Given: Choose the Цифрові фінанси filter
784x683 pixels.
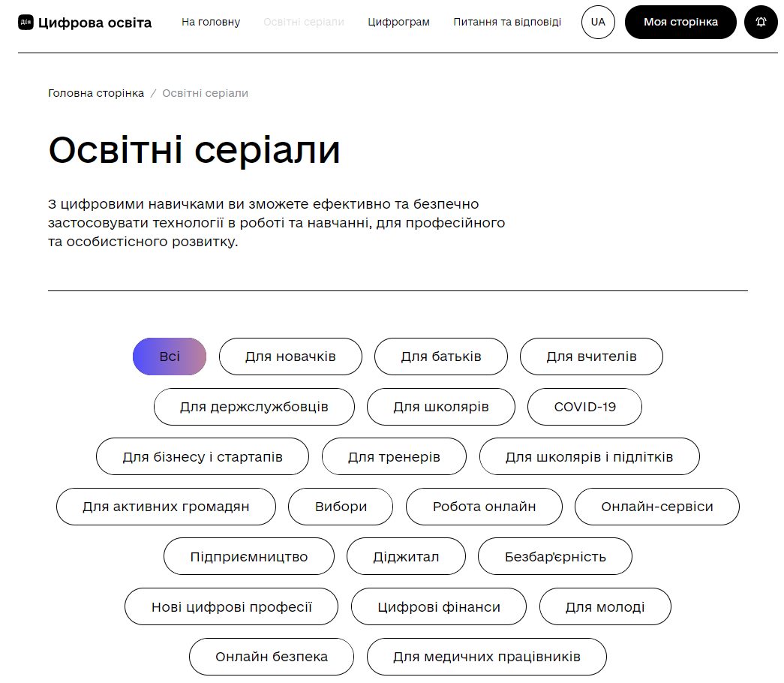Looking at the screenshot, I should pos(438,606).
